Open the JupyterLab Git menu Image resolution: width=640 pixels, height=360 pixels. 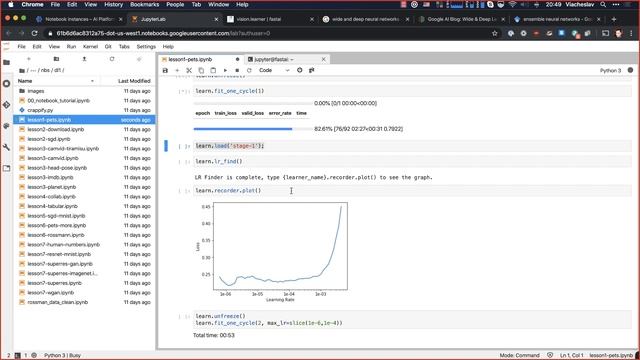click(x=108, y=47)
